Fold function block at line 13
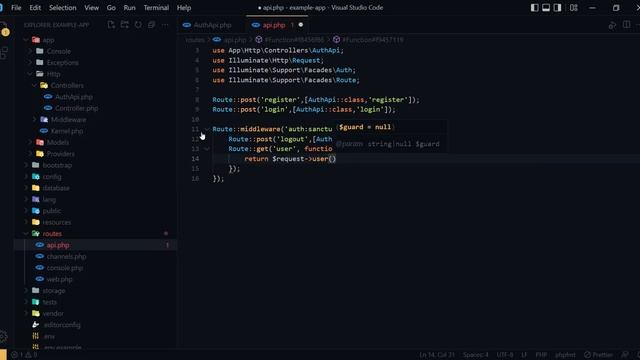Viewport: 640px width, 360px height. (207, 149)
